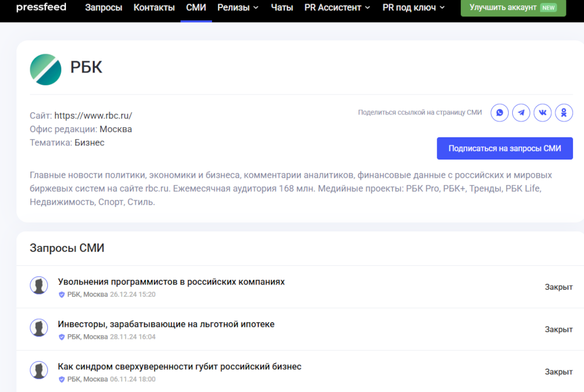Image resolution: width=584 pixels, height=392 pixels.
Task: Share the page via Telegram icon
Action: point(521,113)
